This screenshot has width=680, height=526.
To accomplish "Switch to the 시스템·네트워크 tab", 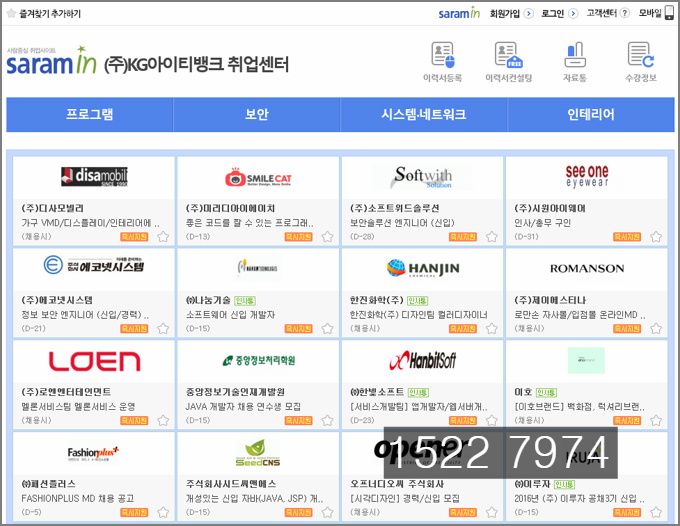I will pyautogui.click(x=424, y=114).
